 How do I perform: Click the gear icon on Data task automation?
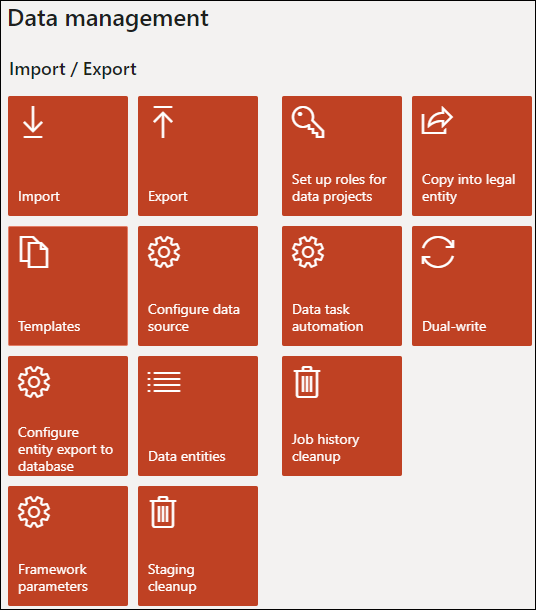pos(308,252)
